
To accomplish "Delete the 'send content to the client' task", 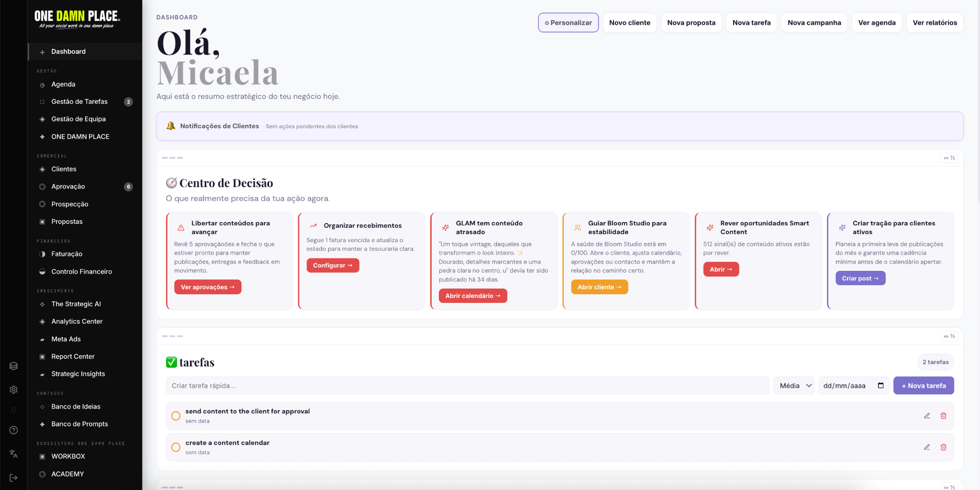I will coord(944,416).
